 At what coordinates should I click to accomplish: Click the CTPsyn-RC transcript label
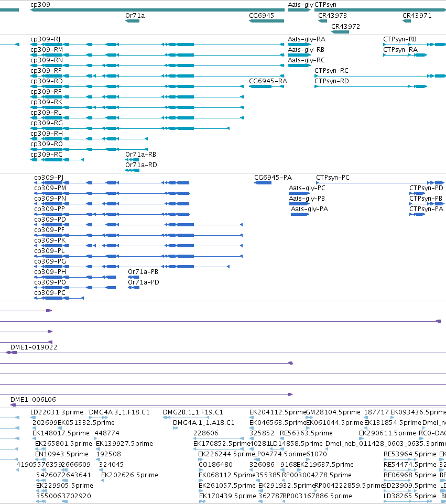[x=331, y=71]
